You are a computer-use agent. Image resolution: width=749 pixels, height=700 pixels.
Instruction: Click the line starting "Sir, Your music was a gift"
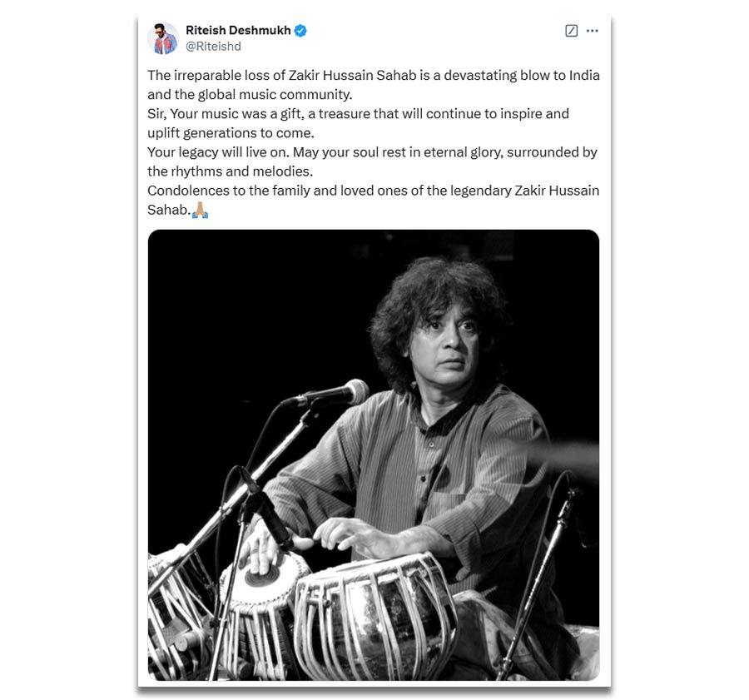[358, 114]
